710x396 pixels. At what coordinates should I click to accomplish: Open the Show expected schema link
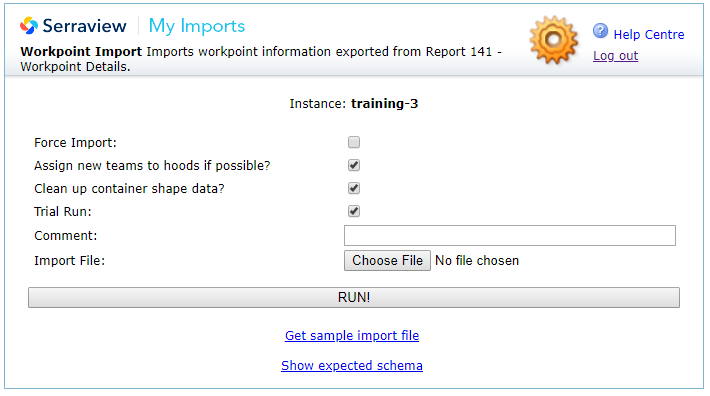coord(352,366)
